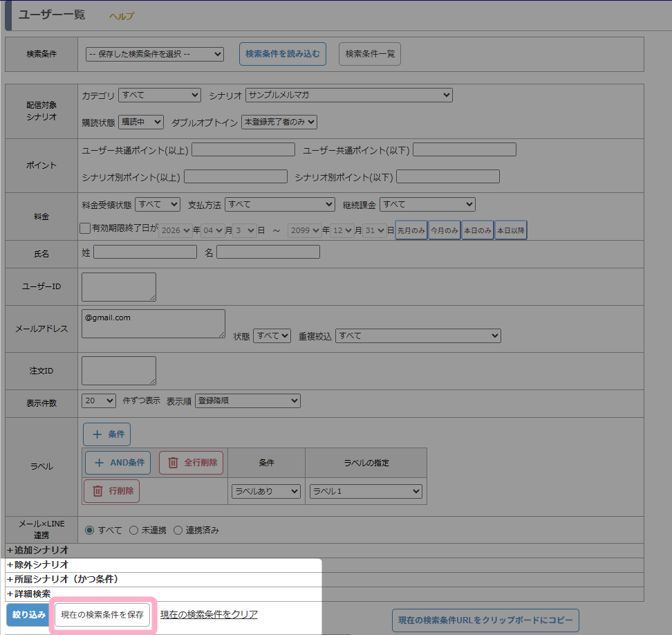
Task: Click 現在の検索条件をクリア link
Action: pos(209,614)
